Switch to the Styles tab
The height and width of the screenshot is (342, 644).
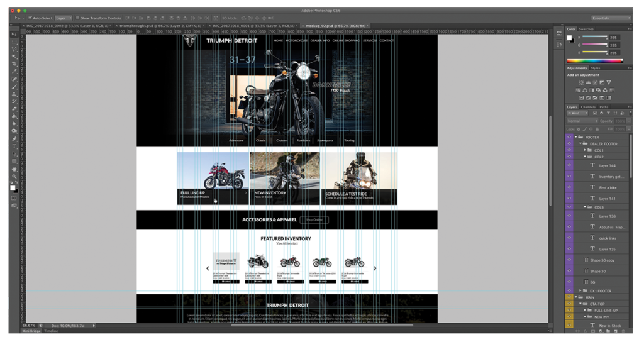tap(596, 68)
